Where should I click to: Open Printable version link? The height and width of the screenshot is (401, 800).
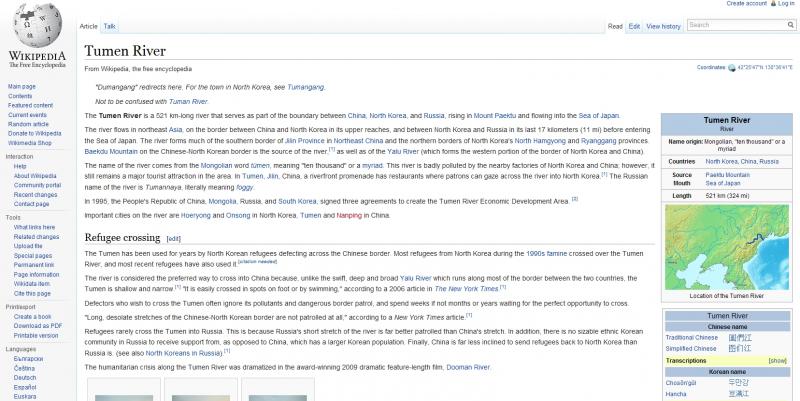pos(36,336)
